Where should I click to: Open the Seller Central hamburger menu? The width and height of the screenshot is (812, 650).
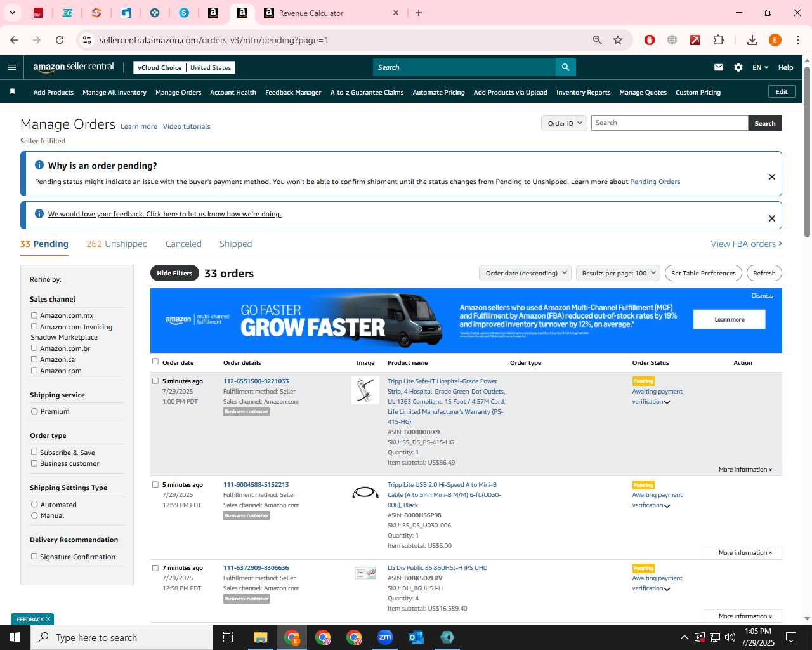pos(12,67)
